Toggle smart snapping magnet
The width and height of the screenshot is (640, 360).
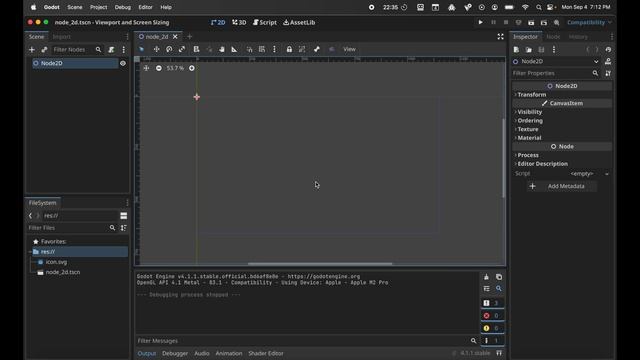[249, 49]
